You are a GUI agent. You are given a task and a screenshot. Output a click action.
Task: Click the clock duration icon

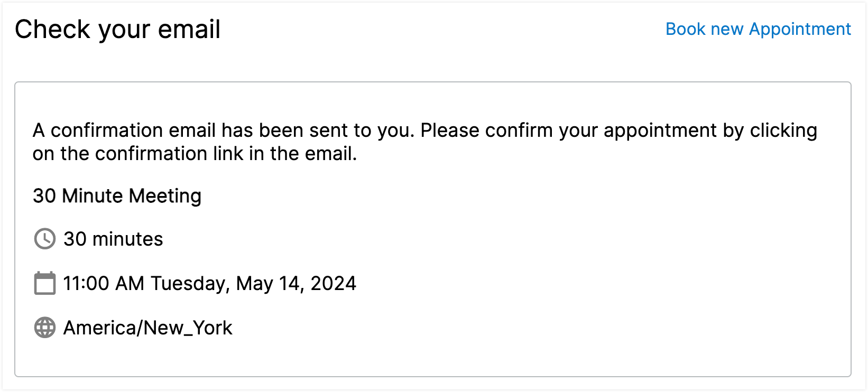[x=45, y=239]
